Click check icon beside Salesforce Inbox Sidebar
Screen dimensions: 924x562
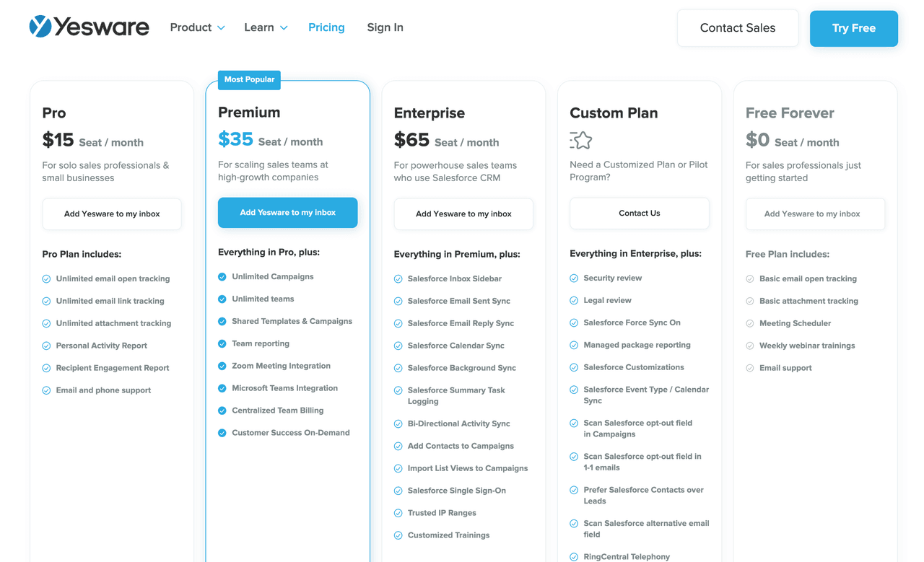point(398,279)
